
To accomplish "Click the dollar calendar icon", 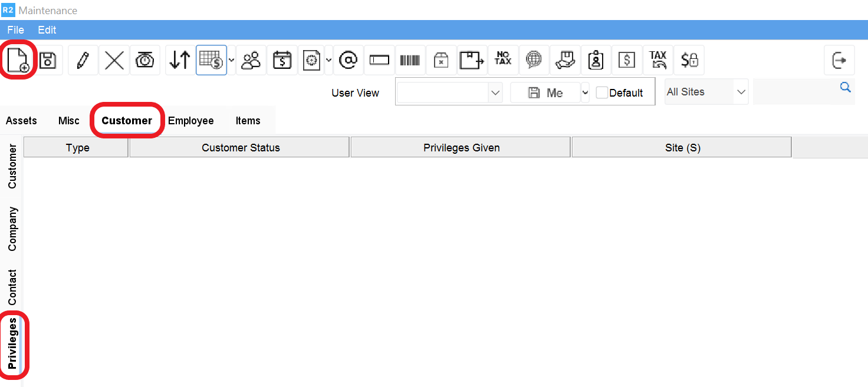I will click(x=282, y=60).
